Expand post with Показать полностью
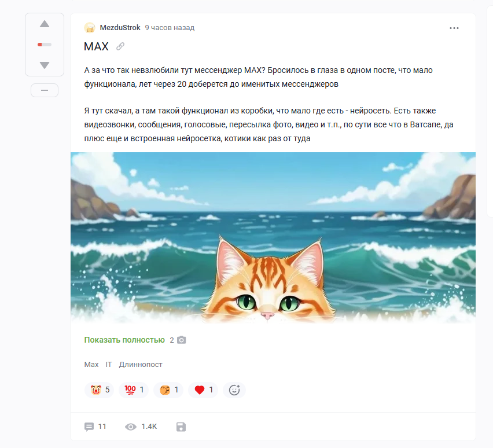This screenshot has height=448, width=493. click(x=124, y=340)
